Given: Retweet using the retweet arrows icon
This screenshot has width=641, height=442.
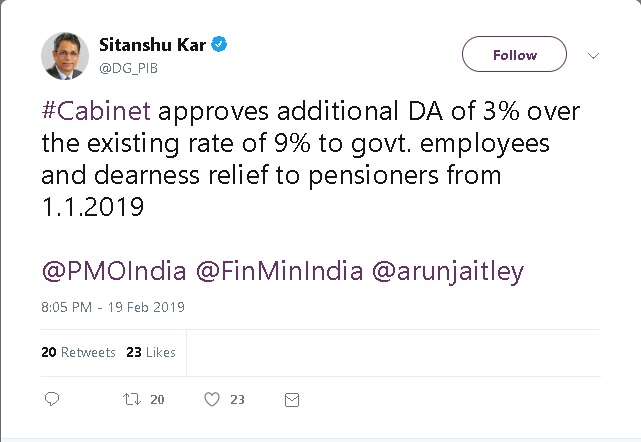Looking at the screenshot, I should click(130, 399).
